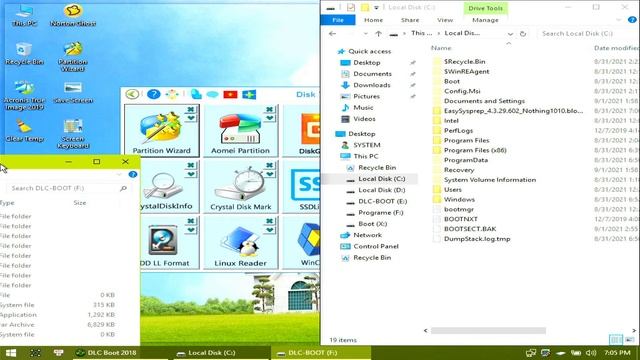Click DLC Boot back arrow icon
Screen dimensions: 640x360
point(132,94)
